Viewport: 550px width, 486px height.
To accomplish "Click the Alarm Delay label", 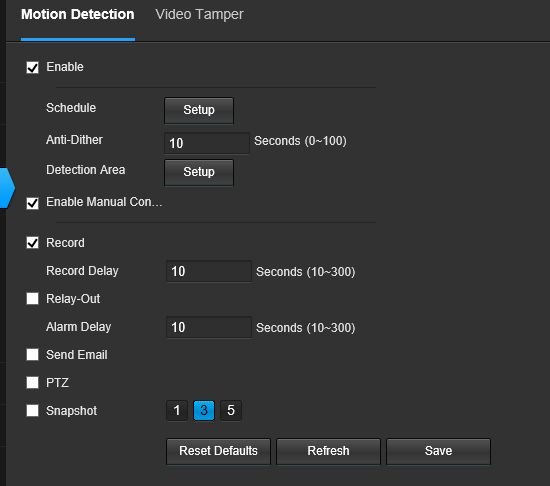I will [x=79, y=327].
